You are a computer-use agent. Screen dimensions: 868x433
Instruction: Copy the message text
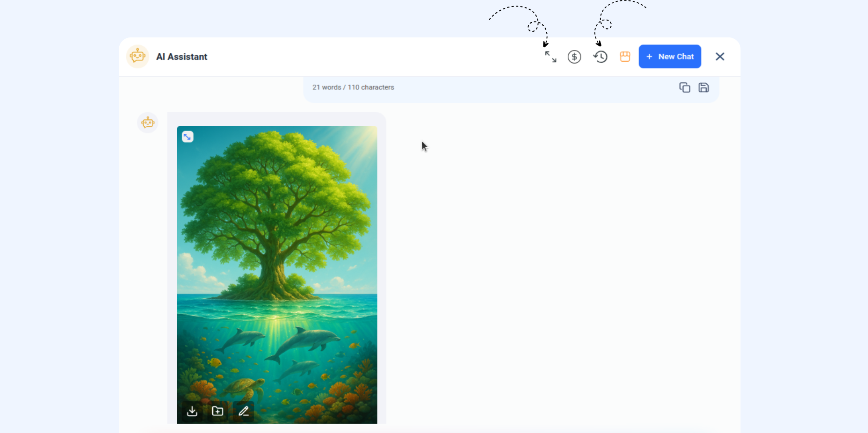coord(685,87)
